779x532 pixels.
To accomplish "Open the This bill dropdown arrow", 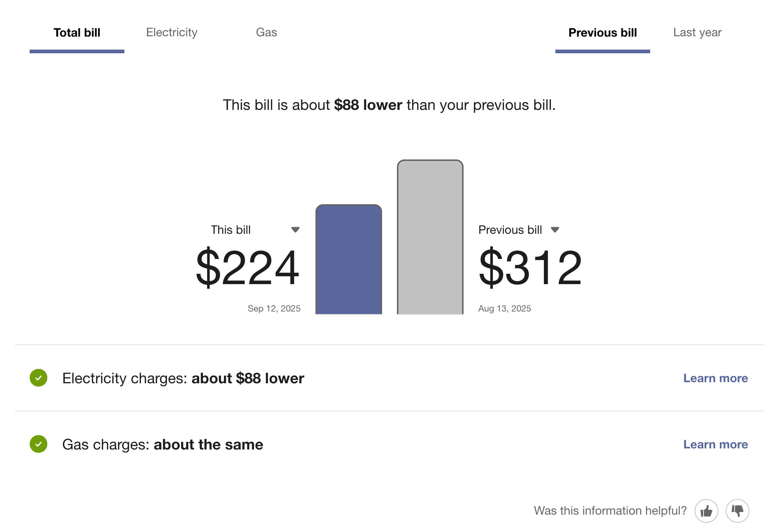I will 295,229.
